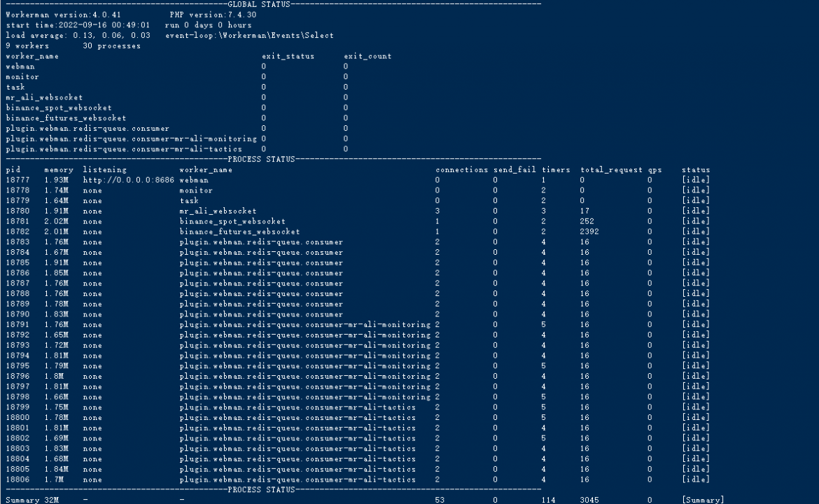Click binance_futures_websocket total_request value 2392
This screenshot has width=819, height=504.
click(x=589, y=232)
